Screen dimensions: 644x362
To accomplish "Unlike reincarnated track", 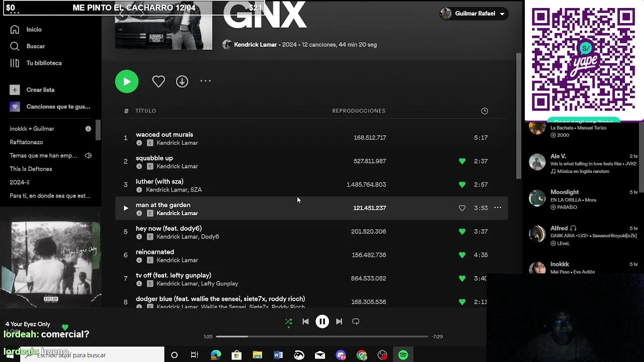I will point(462,255).
